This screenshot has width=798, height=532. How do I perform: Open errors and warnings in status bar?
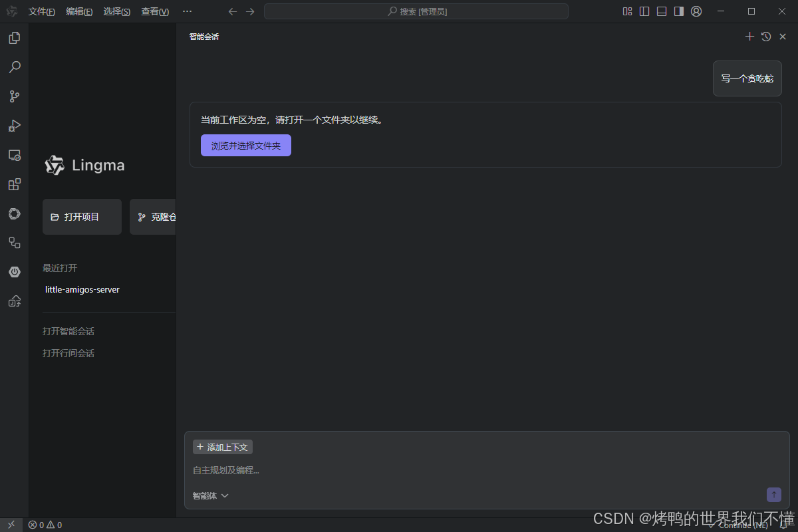45,525
